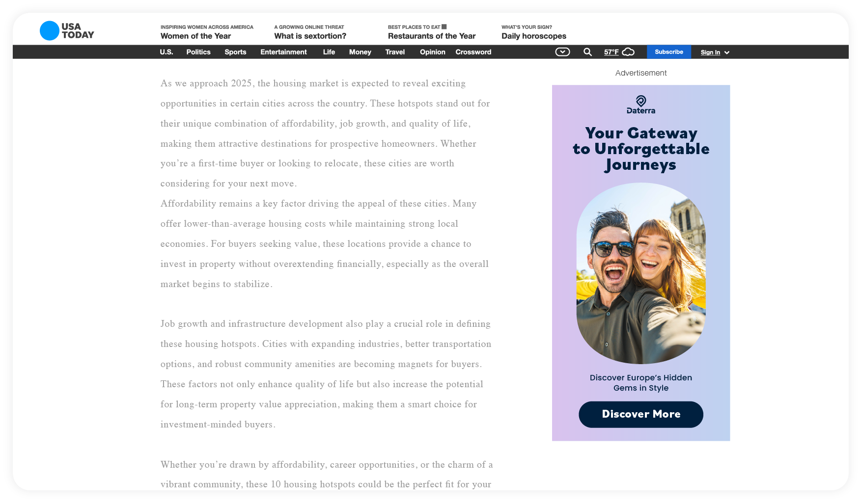Click the WHAT'S YOUR SIGN? label
The width and height of the screenshot is (862, 504).
click(527, 27)
